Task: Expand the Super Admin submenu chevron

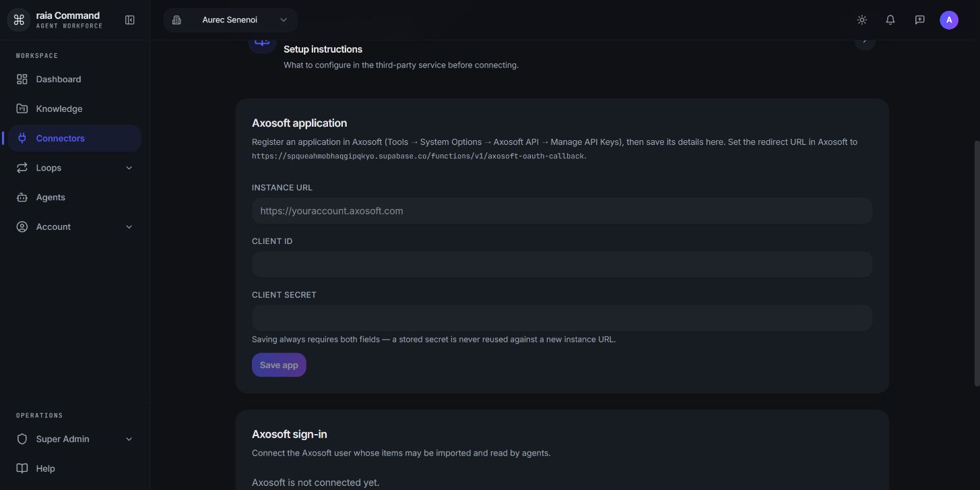Action: point(129,439)
